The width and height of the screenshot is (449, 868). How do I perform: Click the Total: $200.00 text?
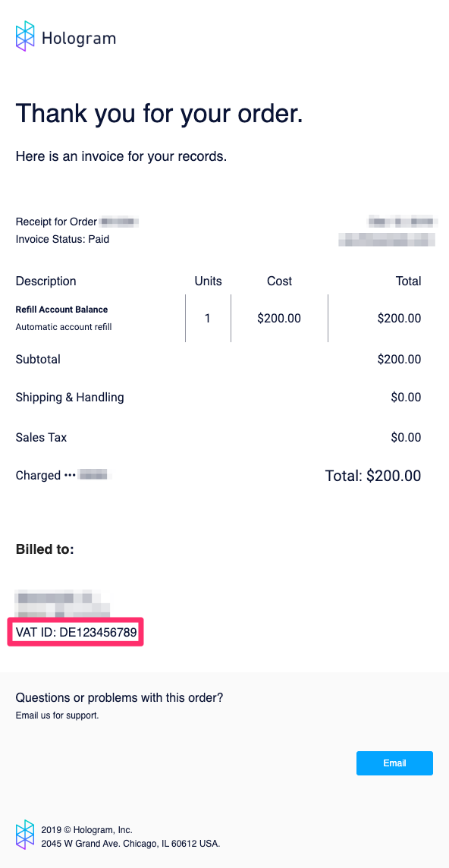pos(373,475)
